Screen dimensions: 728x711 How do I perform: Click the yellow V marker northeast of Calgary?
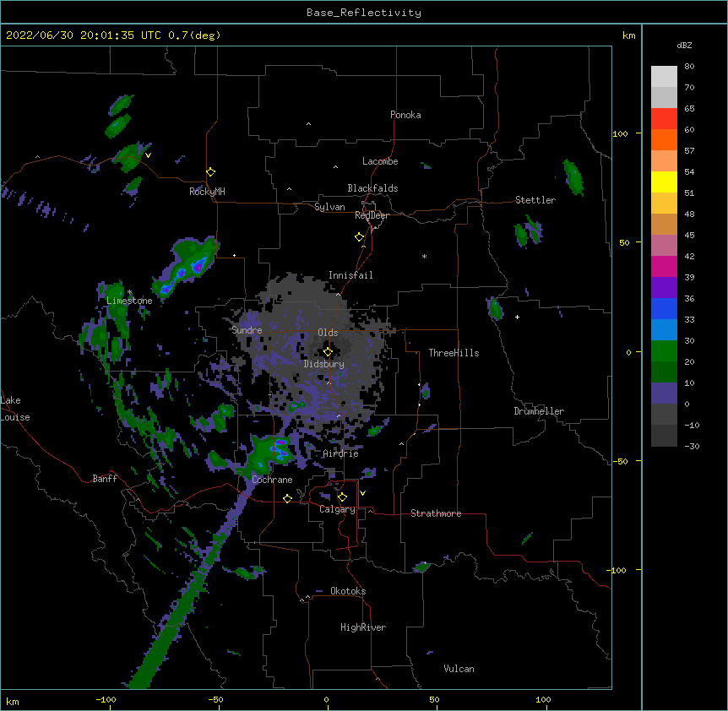[x=362, y=493]
